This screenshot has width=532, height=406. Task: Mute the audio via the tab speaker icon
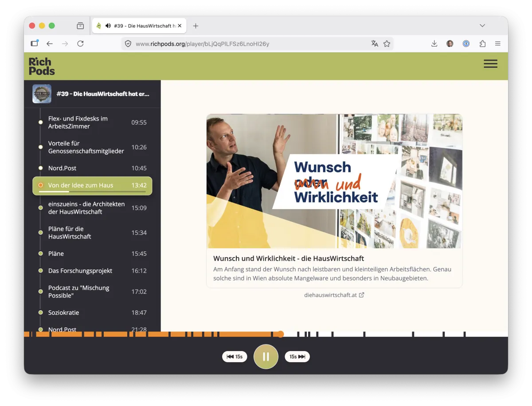coord(108,25)
